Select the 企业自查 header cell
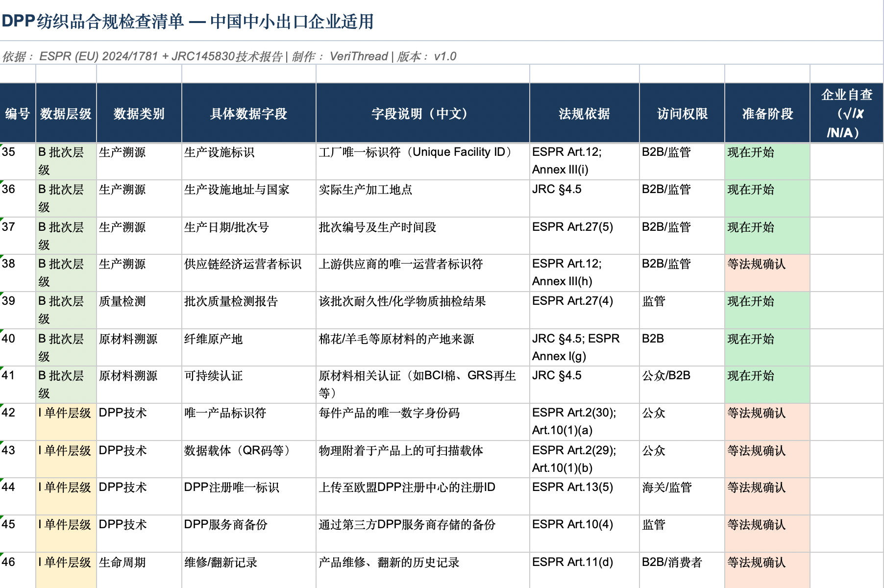 (x=846, y=113)
